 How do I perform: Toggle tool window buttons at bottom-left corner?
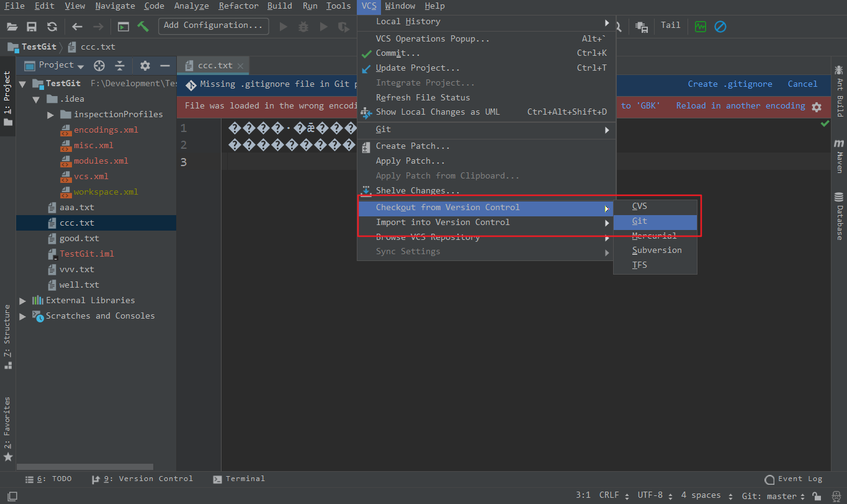click(x=12, y=496)
